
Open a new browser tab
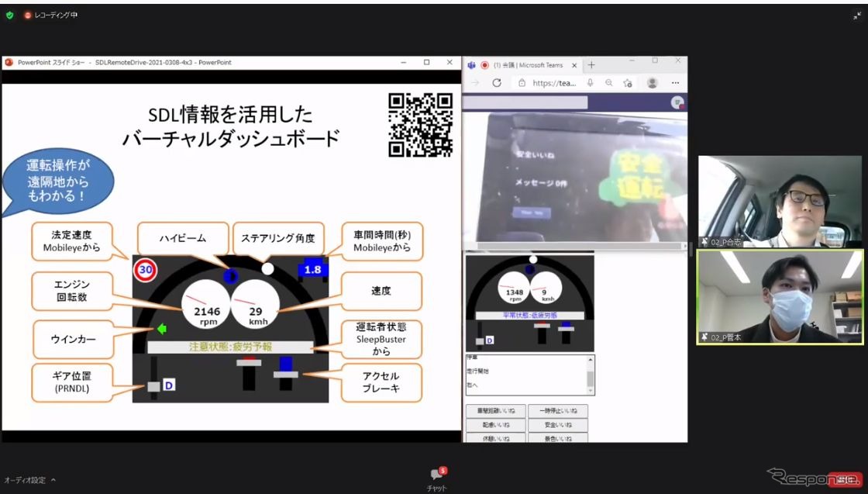pos(591,64)
